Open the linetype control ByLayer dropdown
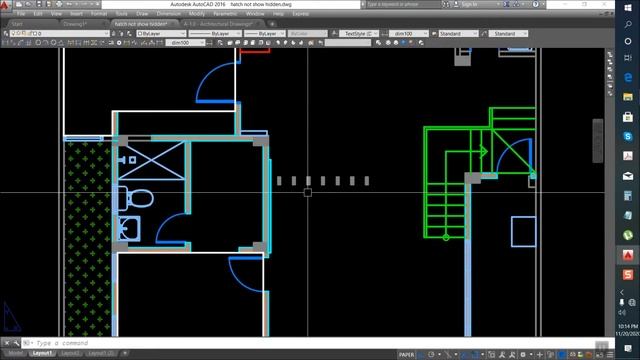The height and width of the screenshot is (360, 640). [215, 33]
